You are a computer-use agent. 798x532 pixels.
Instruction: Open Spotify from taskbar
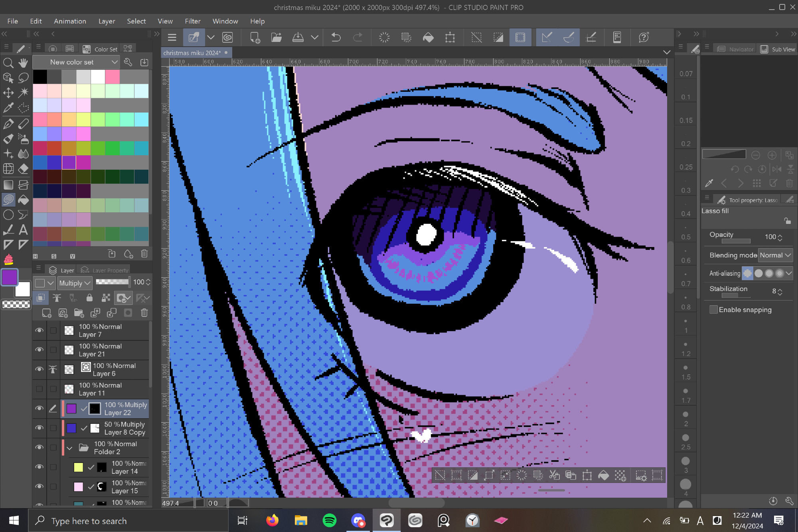330,520
